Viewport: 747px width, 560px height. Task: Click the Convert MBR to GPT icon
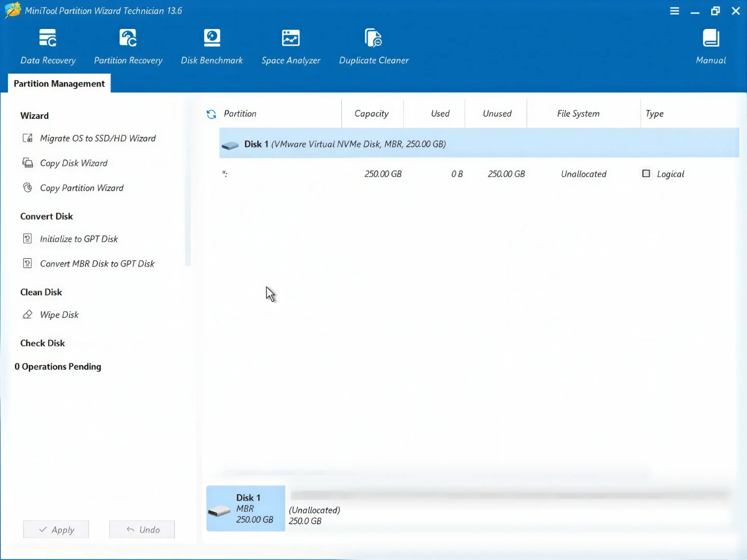point(27,263)
